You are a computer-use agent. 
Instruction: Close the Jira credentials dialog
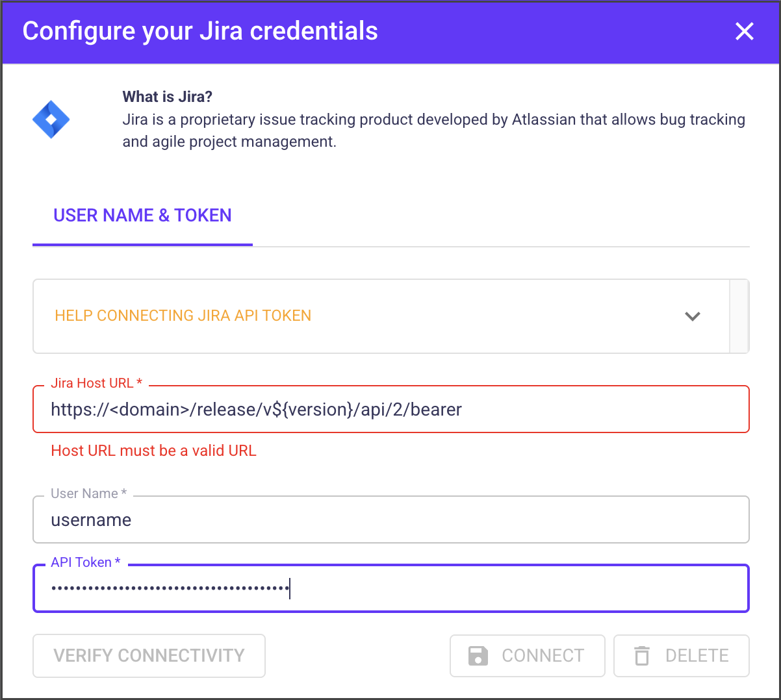tap(744, 31)
